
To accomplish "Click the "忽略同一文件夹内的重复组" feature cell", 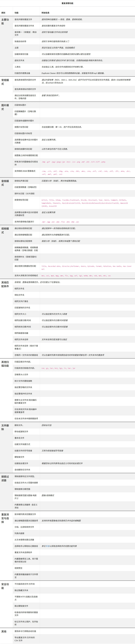I will pos(26,355).
